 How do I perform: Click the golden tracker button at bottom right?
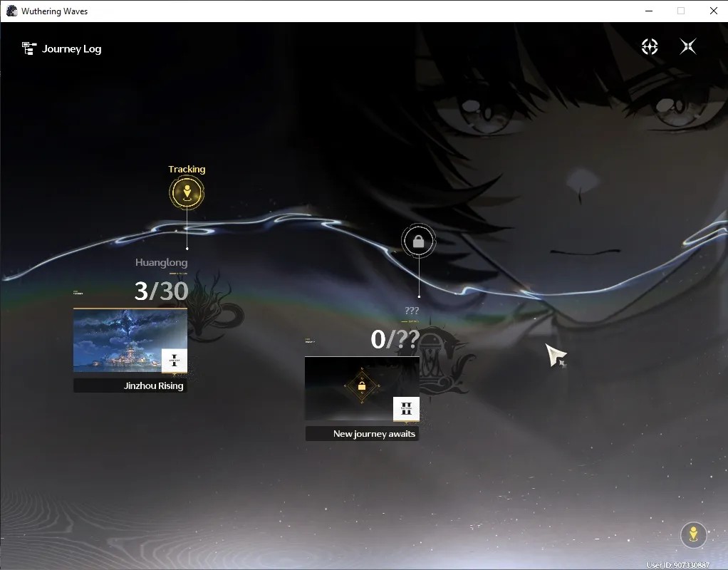pos(693,534)
